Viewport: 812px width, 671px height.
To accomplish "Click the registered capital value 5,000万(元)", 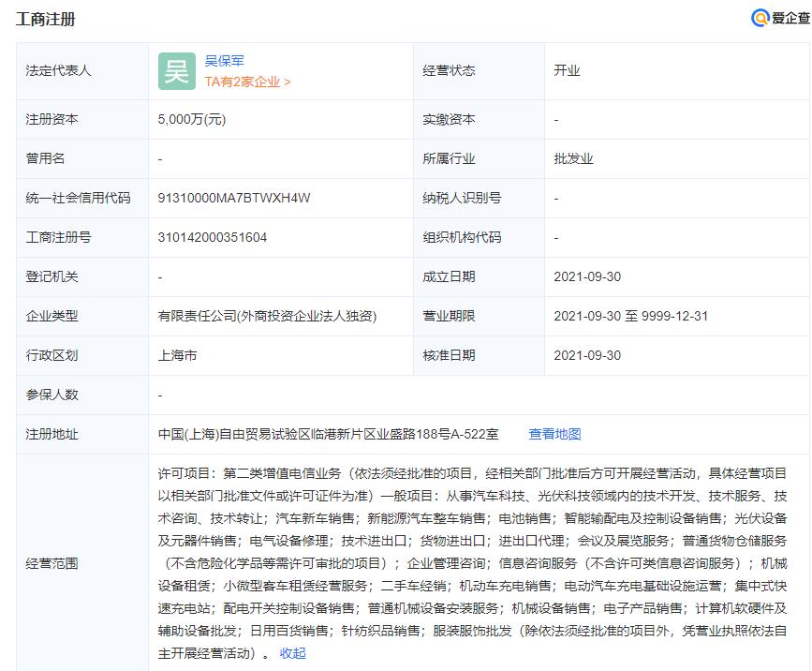I will pyautogui.click(x=192, y=119).
